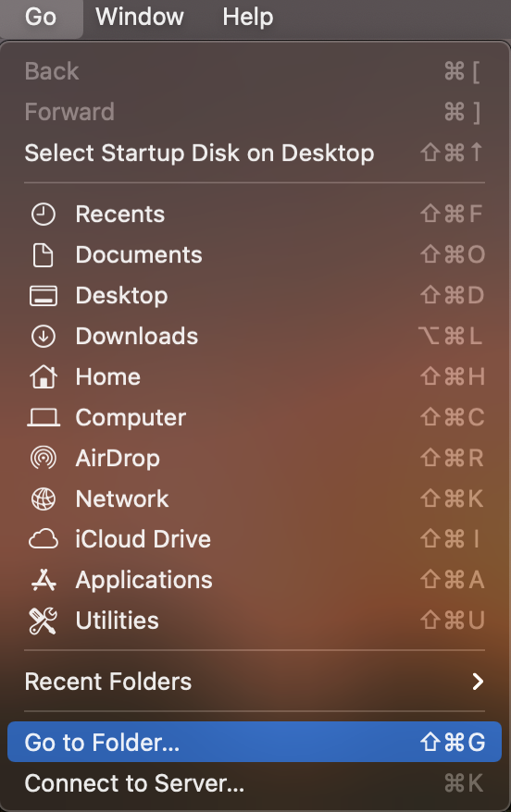Choose Select Startup Disk on Desktop

click(x=255, y=153)
